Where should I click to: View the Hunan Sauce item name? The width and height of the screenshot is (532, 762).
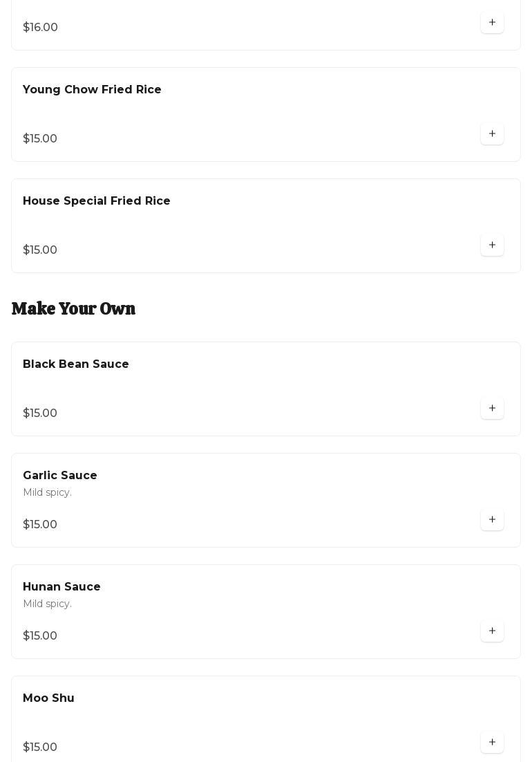tap(61, 587)
